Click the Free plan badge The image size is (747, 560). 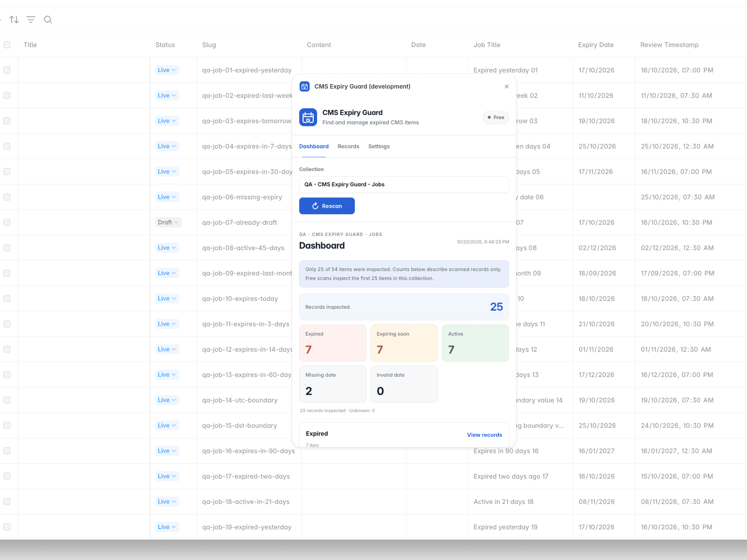click(496, 117)
